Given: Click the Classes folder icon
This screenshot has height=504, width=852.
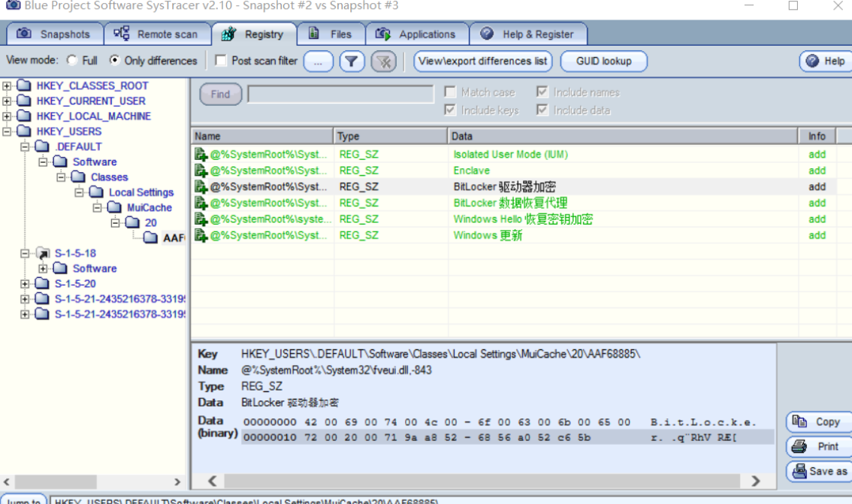Looking at the screenshot, I should click(78, 177).
